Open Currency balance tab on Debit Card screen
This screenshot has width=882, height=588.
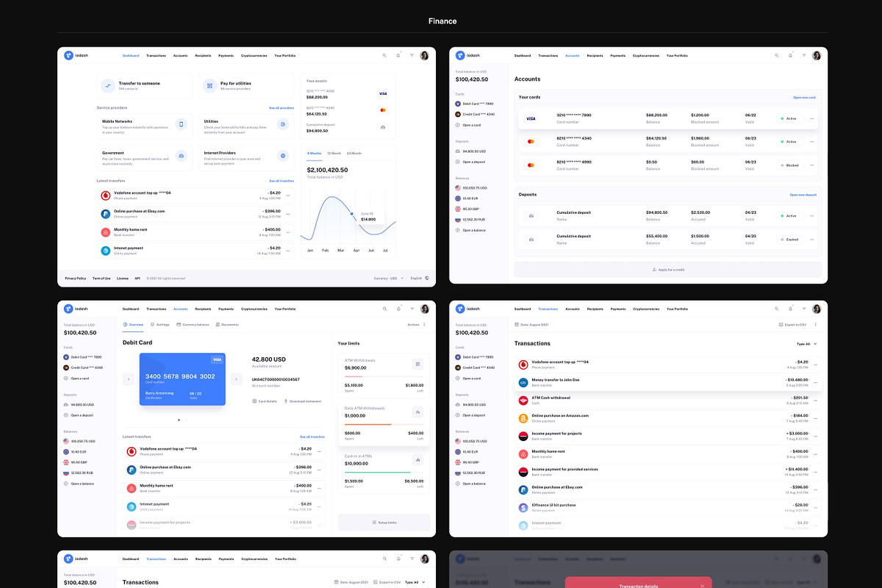click(x=193, y=324)
